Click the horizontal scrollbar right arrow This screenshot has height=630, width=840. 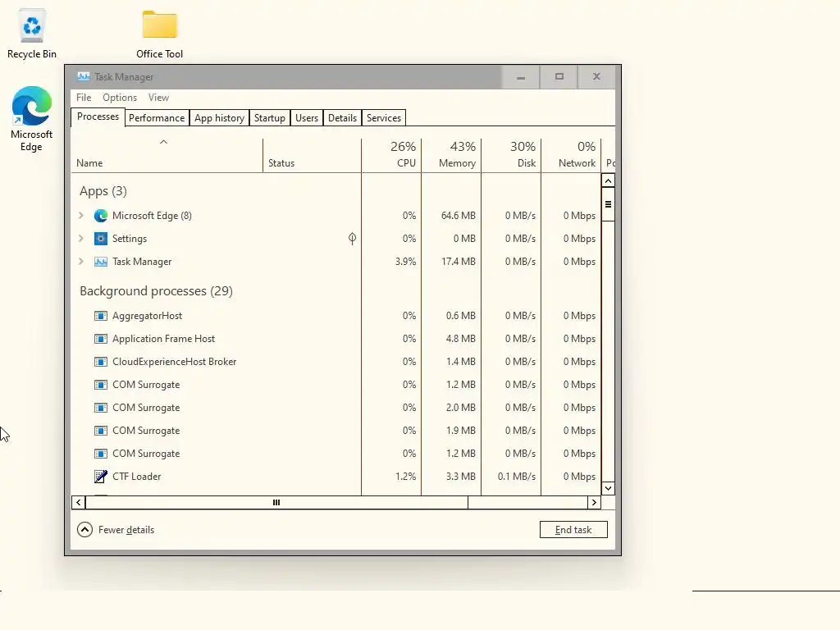click(594, 503)
